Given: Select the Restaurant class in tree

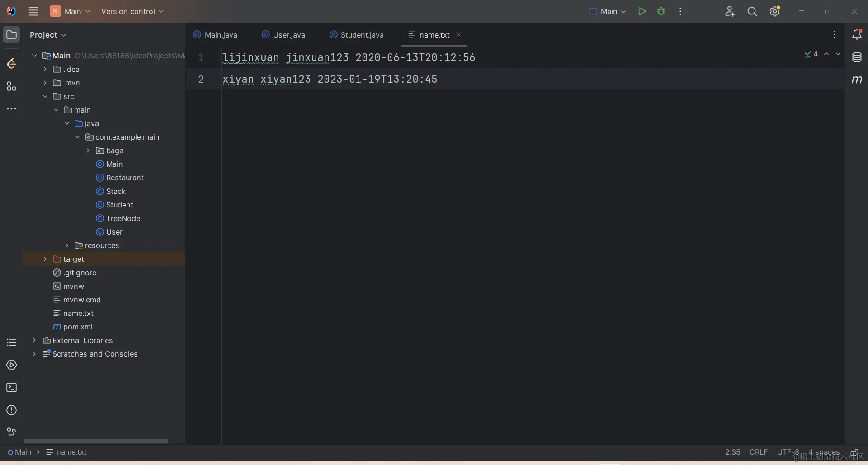Looking at the screenshot, I should 120,178.
